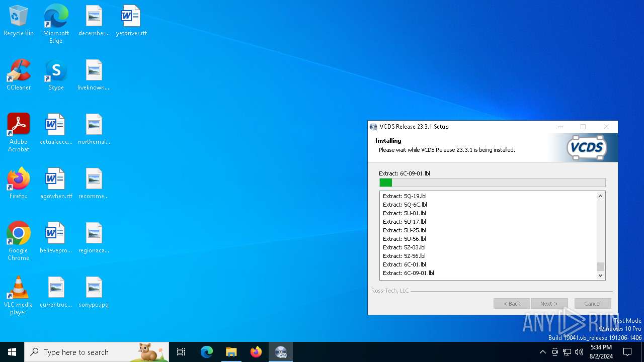Select the actualacce... document icon
The width and height of the screenshot is (644, 362).
click(x=56, y=130)
